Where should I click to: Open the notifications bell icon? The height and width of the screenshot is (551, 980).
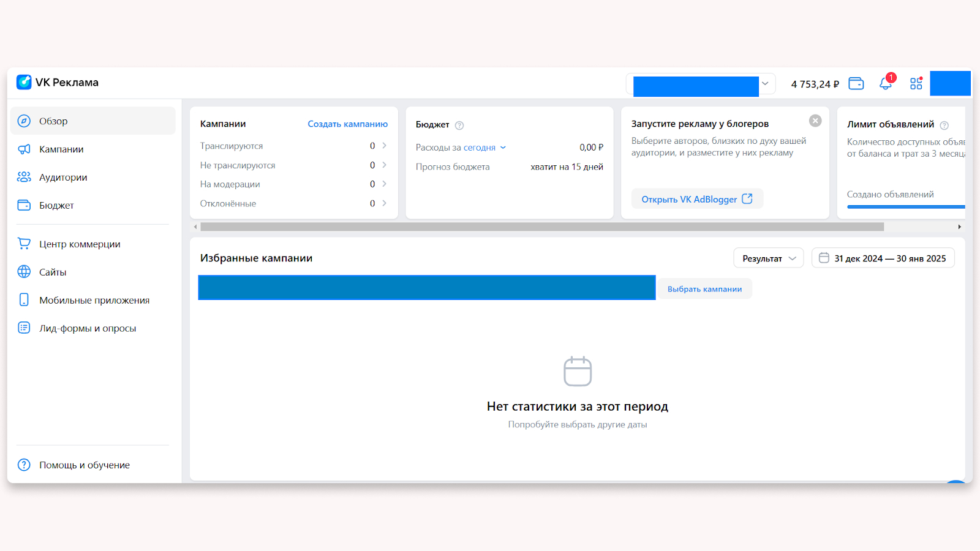tap(886, 83)
